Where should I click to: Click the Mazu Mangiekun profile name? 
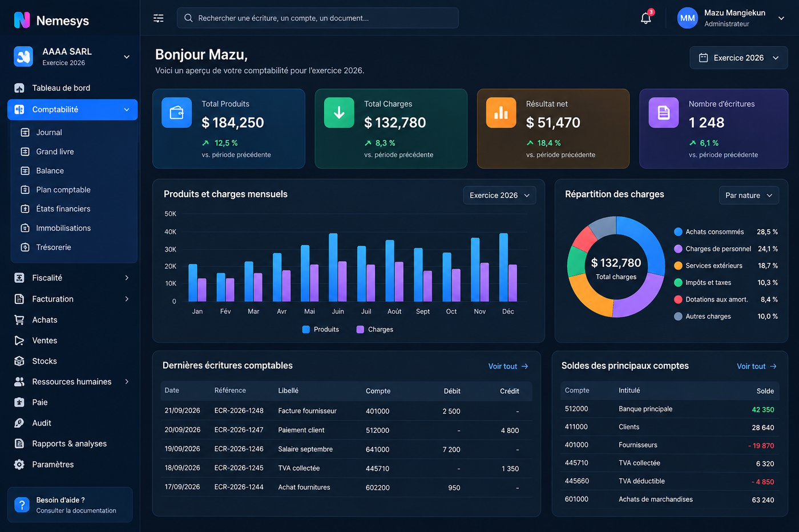tap(735, 13)
